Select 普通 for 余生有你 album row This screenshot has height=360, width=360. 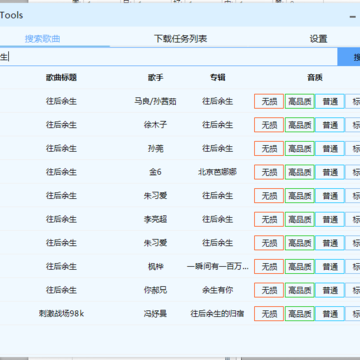tap(330, 290)
